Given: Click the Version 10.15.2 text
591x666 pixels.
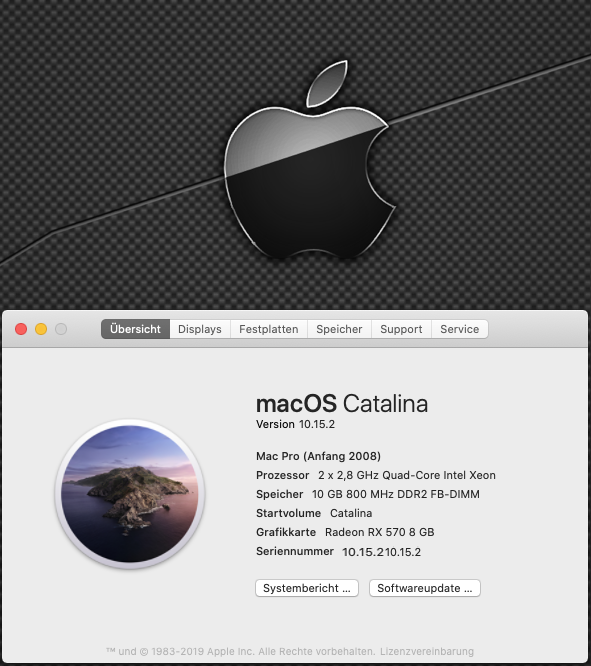Looking at the screenshot, I should [x=295, y=424].
